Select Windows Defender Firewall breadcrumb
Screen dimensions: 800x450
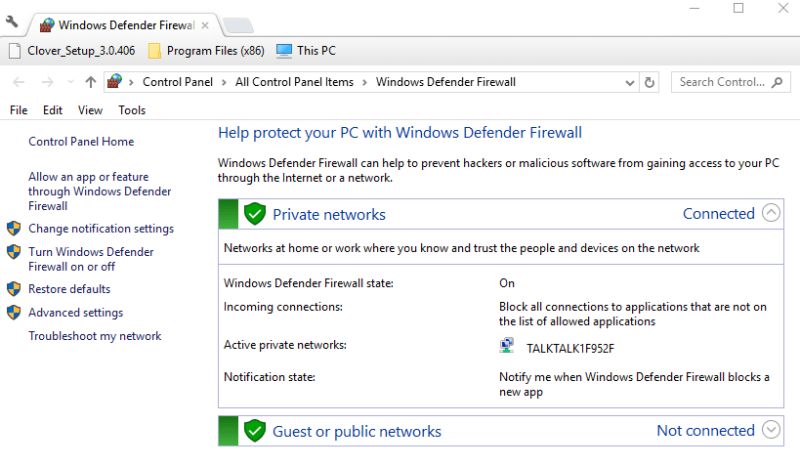pyautogui.click(x=446, y=82)
